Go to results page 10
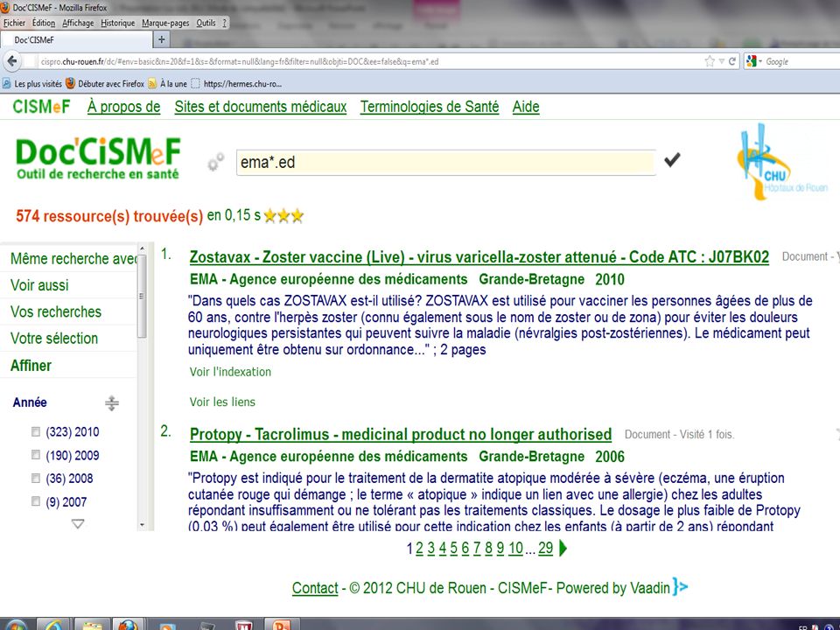Screen dimensions: 840x630 coord(515,548)
